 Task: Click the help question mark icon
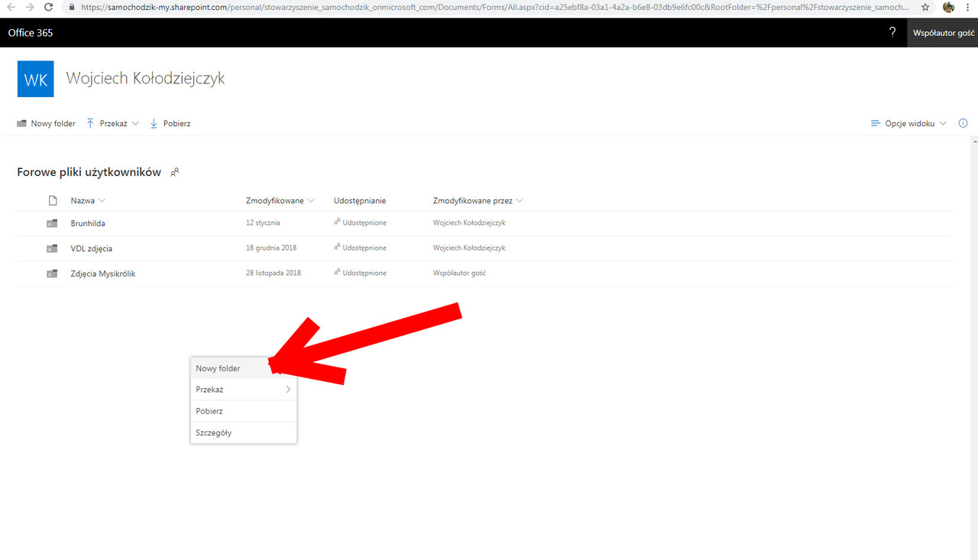click(892, 33)
